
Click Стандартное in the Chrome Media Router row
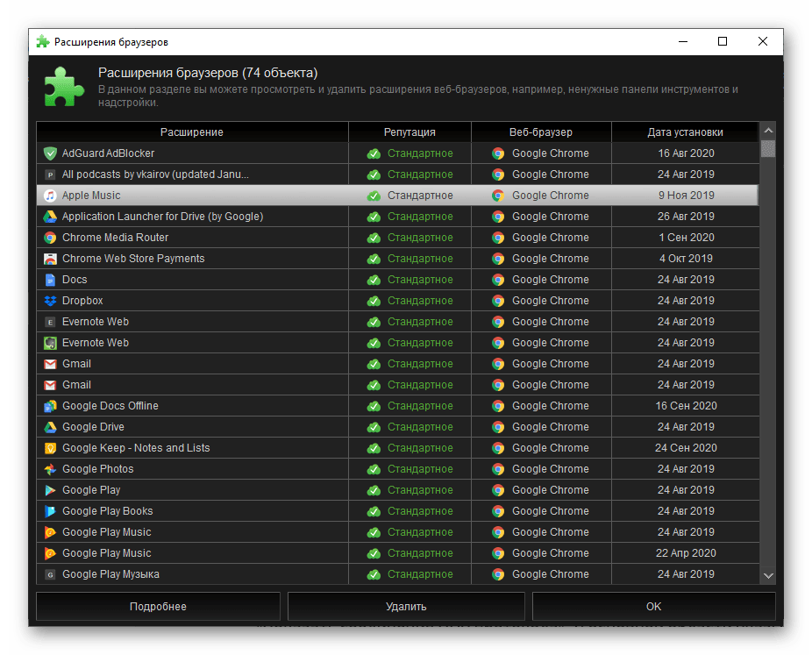[420, 238]
